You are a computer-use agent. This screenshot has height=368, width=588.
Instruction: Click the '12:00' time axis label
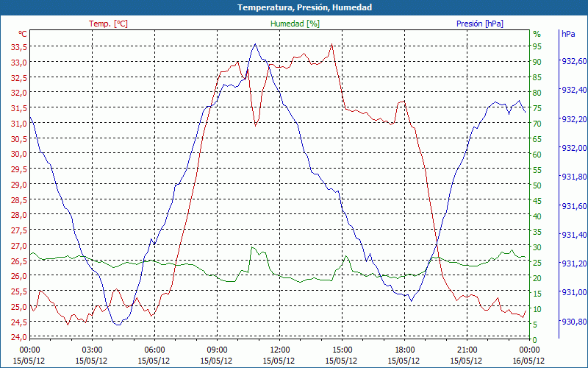tap(280, 350)
